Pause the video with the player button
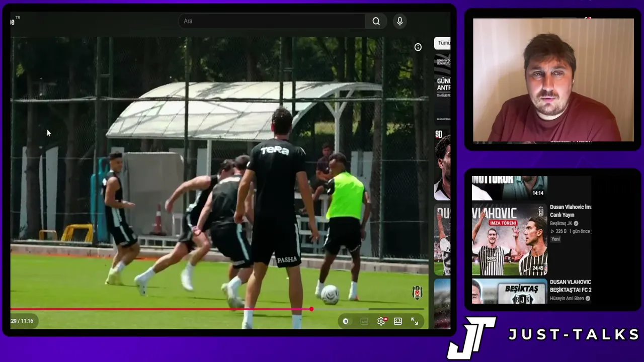This screenshot has width=644, height=362. (346, 321)
